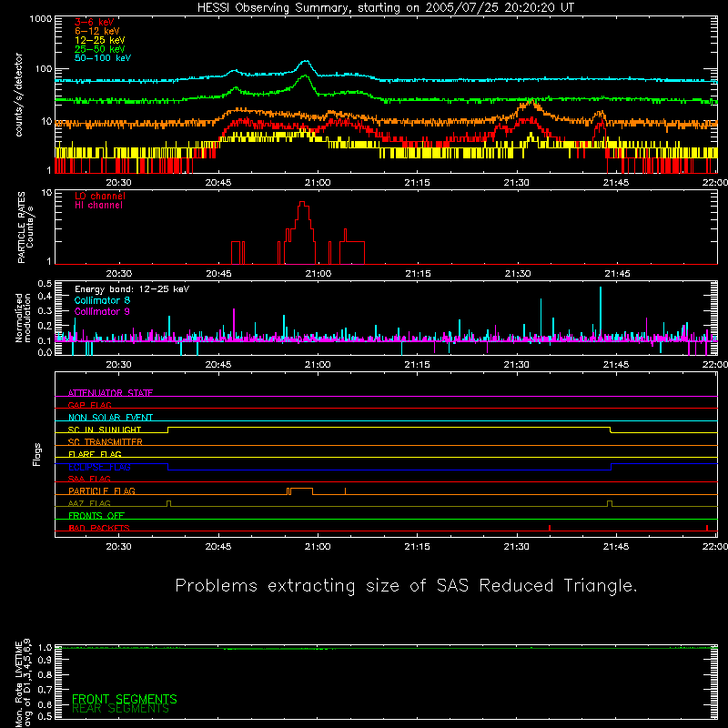Click the 'FLARE FLAG' label

pos(95,454)
